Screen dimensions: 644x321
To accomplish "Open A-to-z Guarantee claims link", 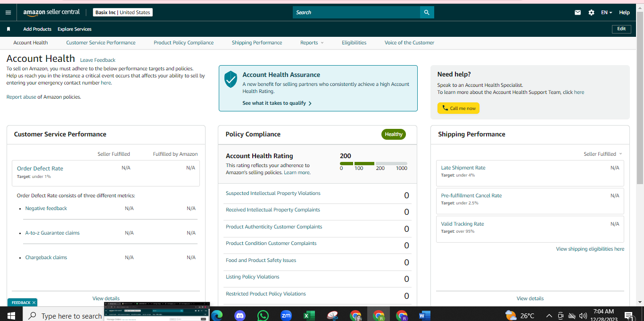I will [x=52, y=233].
